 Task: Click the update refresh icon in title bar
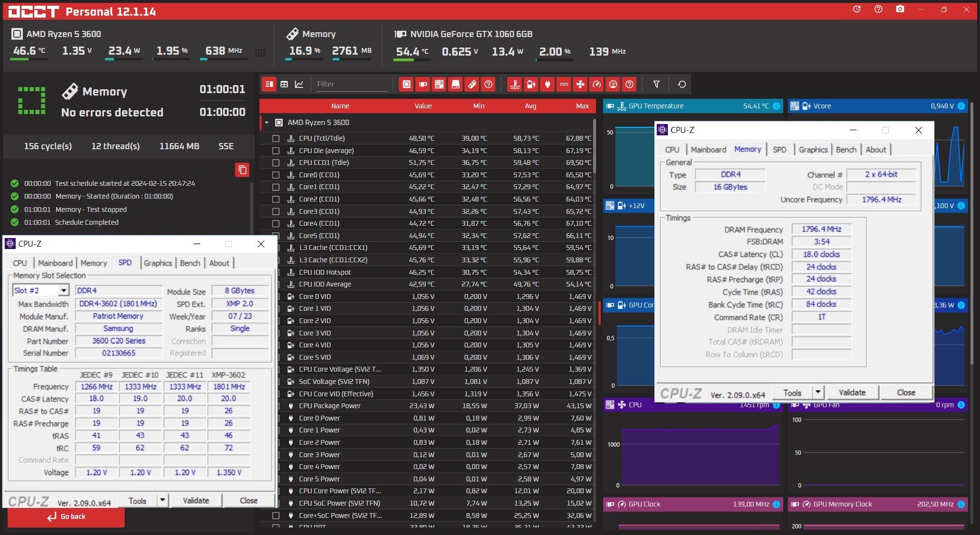pos(857,9)
